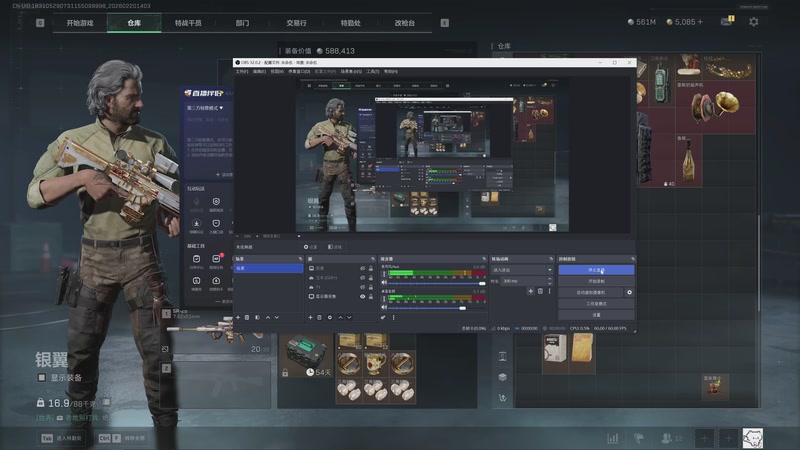Pop out the audio mixer dock icon
Viewport: 800px width, 450px height.
pos(484,259)
